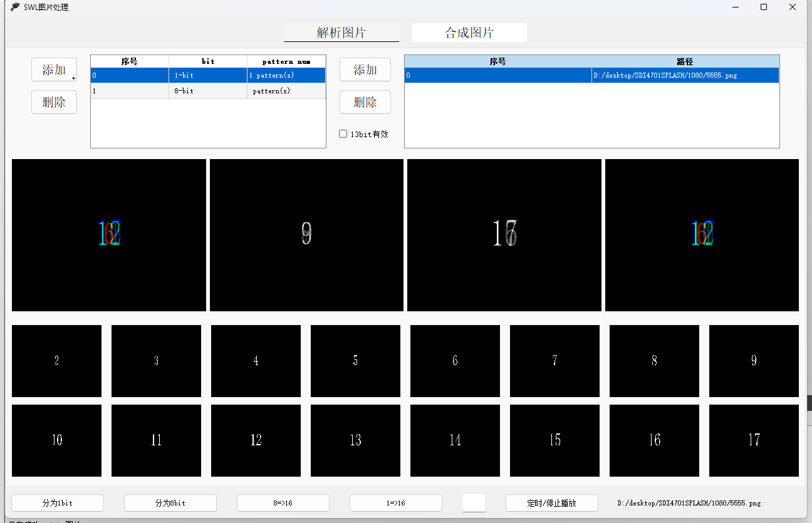Select small thumbnail number 11

pyautogui.click(x=156, y=440)
